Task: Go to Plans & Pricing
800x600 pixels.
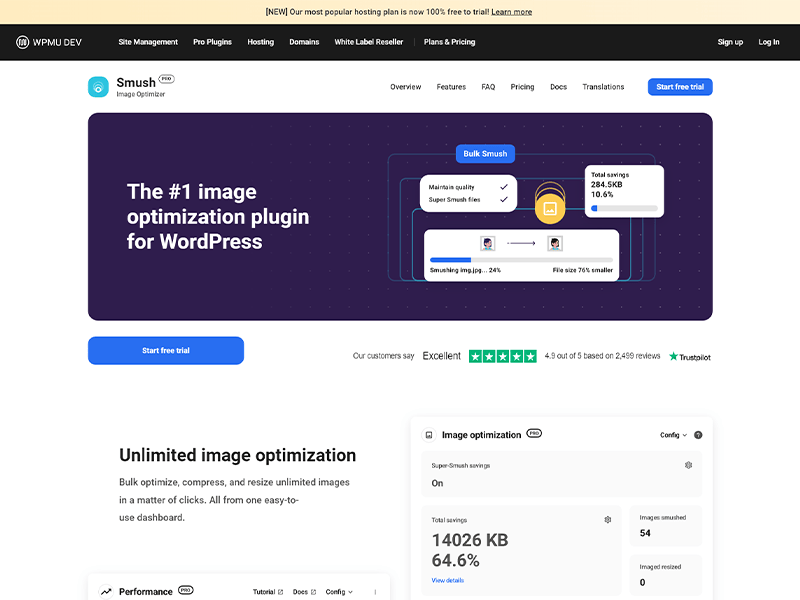Action: (x=449, y=42)
